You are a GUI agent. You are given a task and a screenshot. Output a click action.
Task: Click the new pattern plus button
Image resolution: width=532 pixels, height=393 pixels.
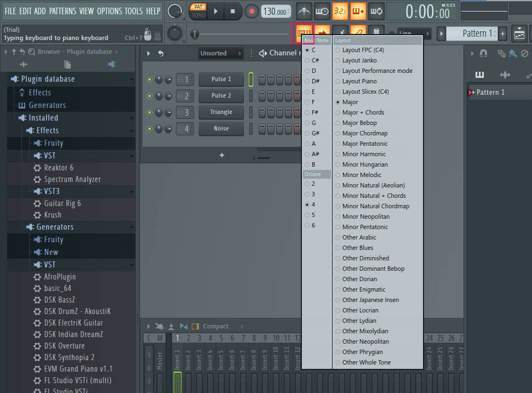pos(503,33)
